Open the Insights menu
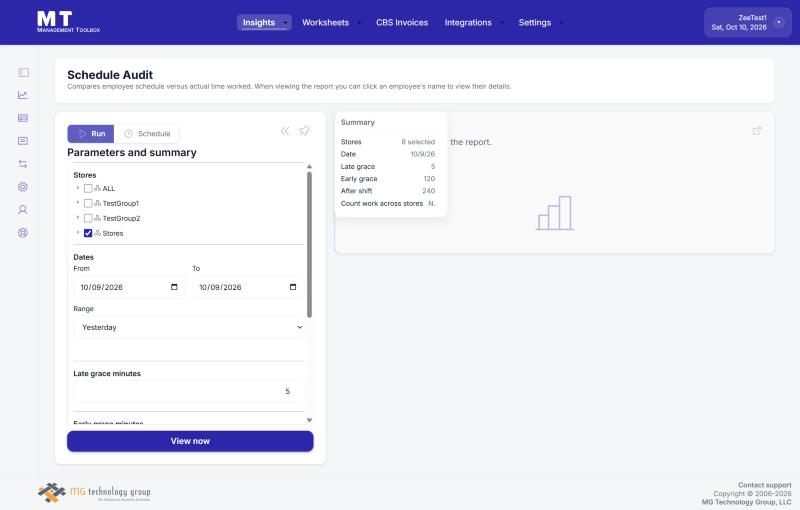 point(264,22)
